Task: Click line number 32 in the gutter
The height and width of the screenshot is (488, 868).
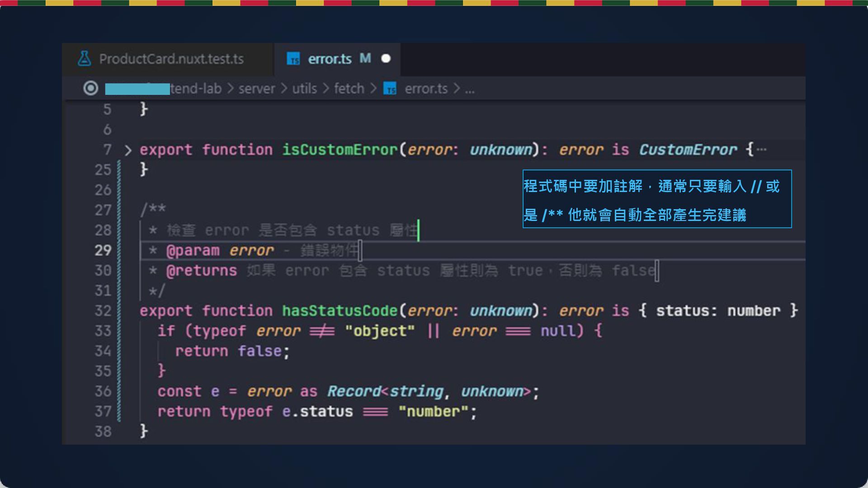Action: (103, 311)
